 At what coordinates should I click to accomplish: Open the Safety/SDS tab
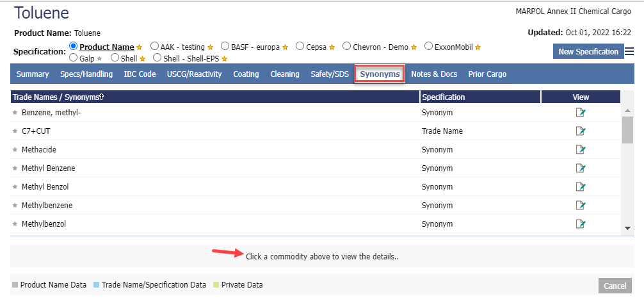(x=330, y=74)
